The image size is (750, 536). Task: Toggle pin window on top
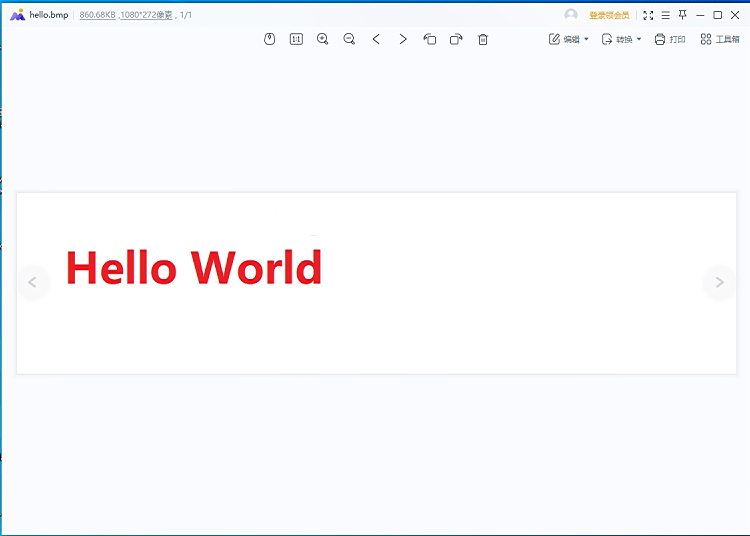pos(683,15)
